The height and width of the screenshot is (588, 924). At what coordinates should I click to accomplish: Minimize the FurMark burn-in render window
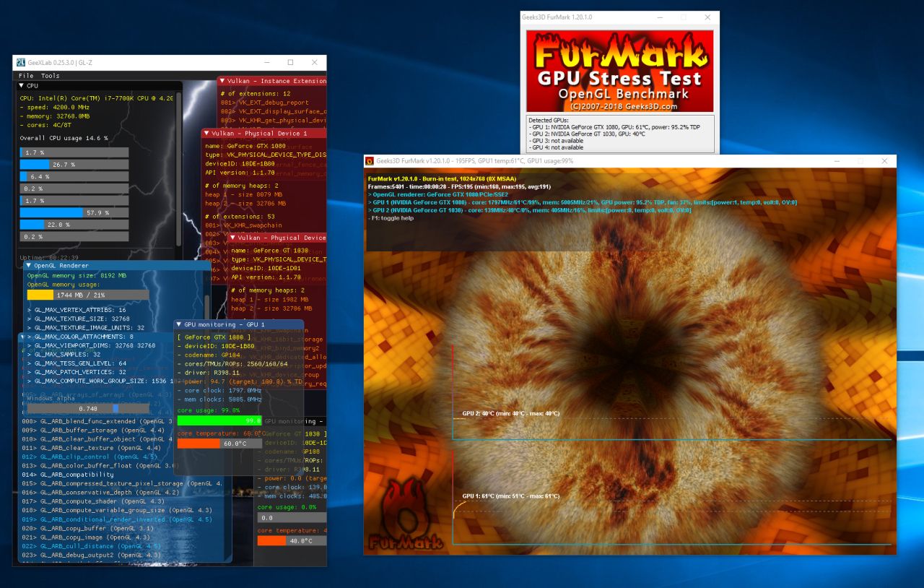tap(835, 161)
